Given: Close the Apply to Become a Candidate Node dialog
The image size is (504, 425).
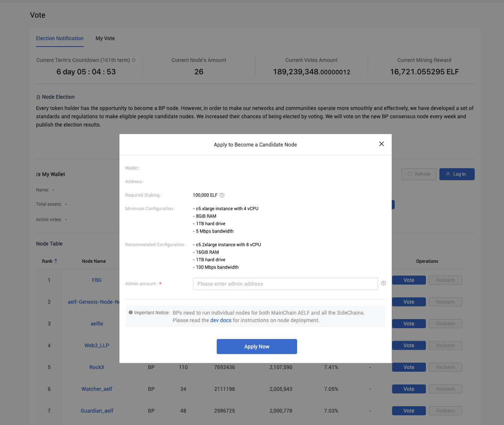Looking at the screenshot, I should click(382, 144).
